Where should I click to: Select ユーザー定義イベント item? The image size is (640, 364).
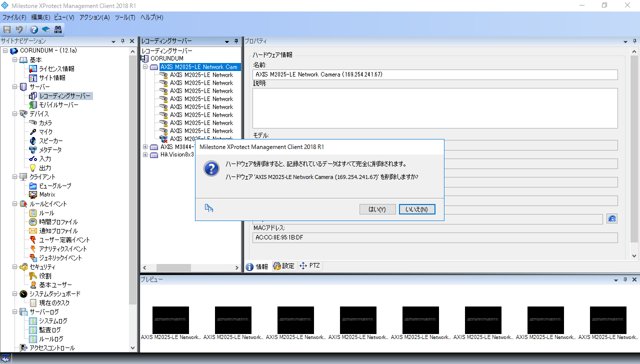click(64, 240)
